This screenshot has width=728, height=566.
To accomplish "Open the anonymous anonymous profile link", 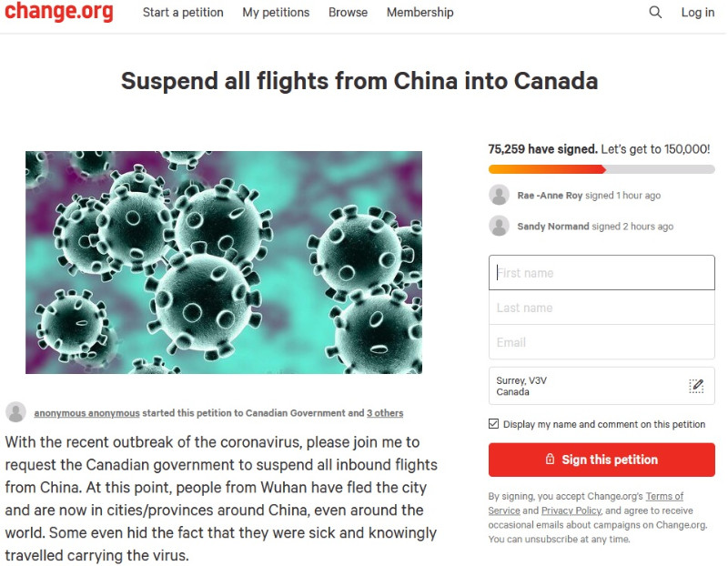I will click(86, 413).
